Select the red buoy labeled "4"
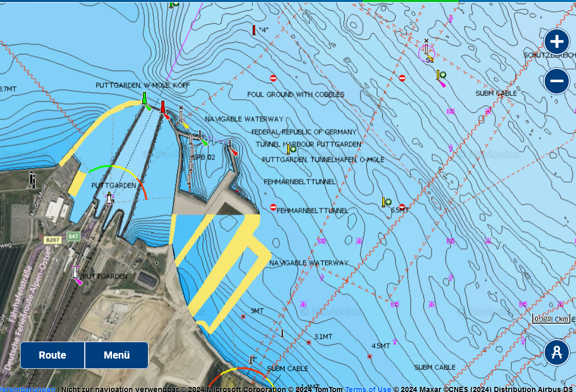 coord(254,30)
